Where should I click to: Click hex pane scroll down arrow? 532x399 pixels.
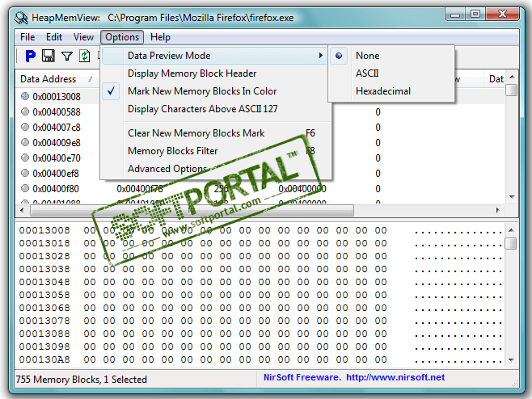point(511,360)
